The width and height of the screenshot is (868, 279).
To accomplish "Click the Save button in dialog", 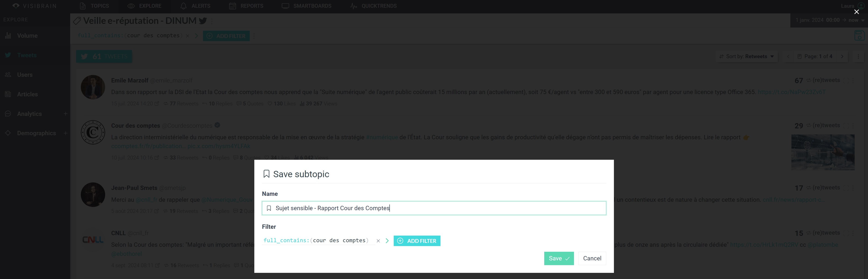I will pyautogui.click(x=558, y=258).
